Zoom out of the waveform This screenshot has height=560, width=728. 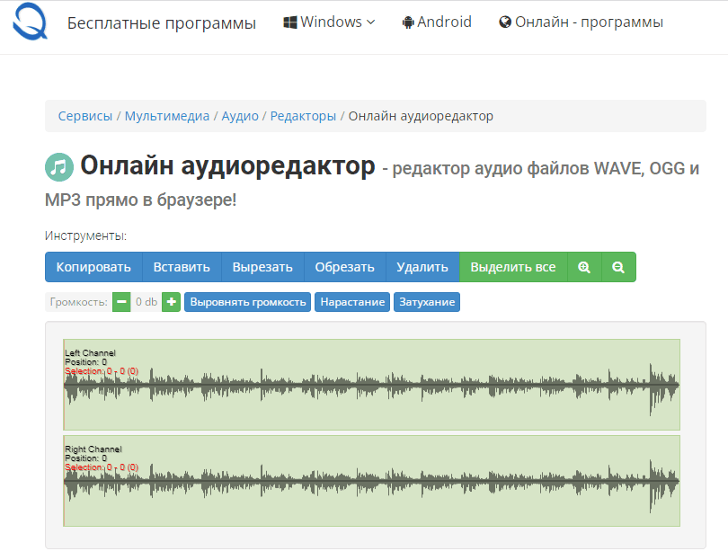(618, 267)
